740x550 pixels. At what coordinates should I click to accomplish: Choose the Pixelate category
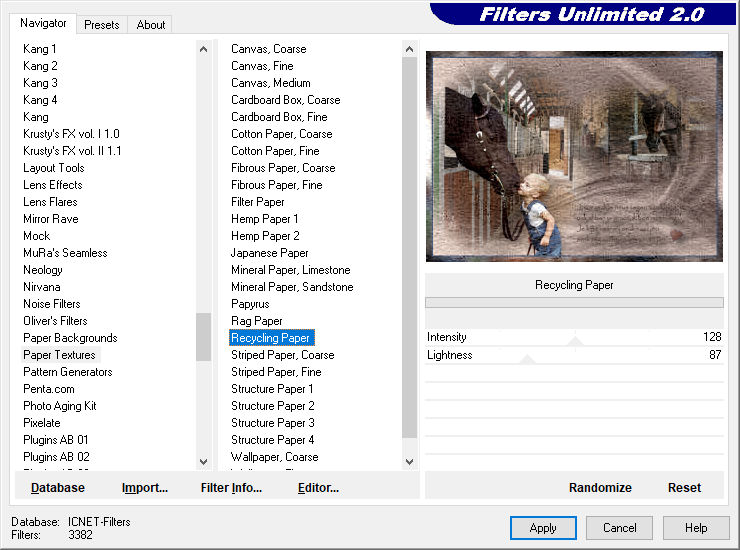42,423
